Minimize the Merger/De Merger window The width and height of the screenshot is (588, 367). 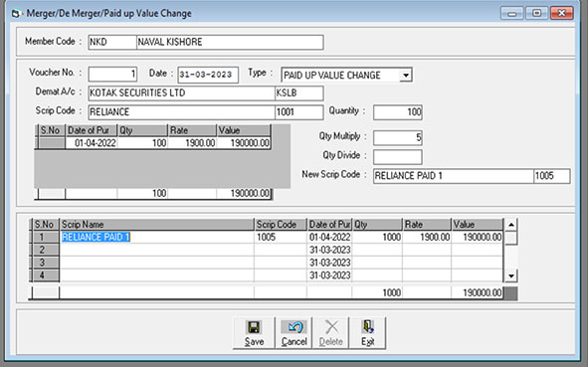coord(511,13)
